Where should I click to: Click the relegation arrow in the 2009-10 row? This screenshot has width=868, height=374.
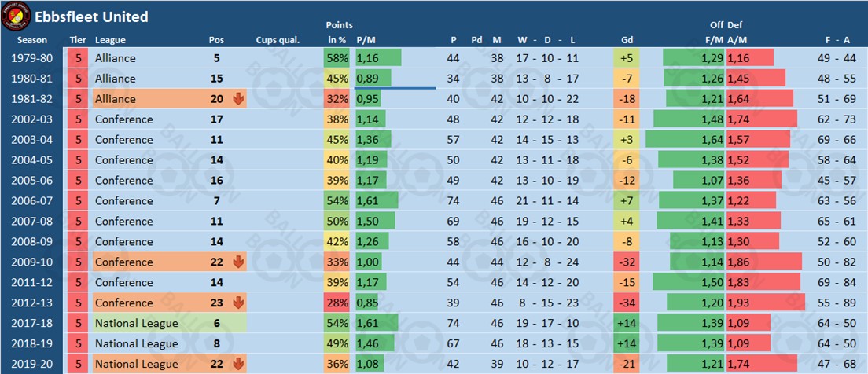(x=238, y=262)
